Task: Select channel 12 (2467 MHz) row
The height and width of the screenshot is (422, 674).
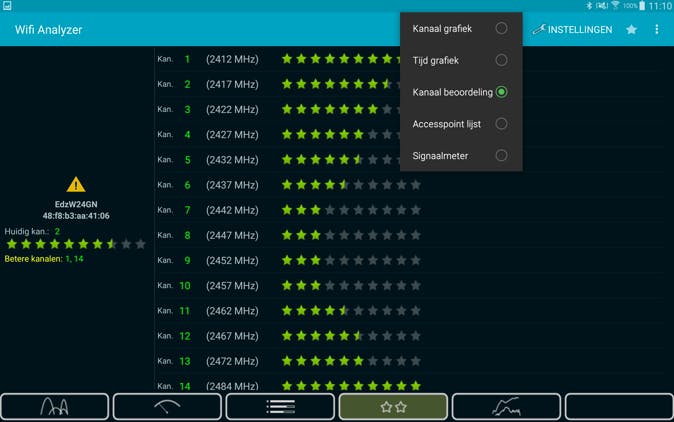Action: pyautogui.click(x=411, y=336)
